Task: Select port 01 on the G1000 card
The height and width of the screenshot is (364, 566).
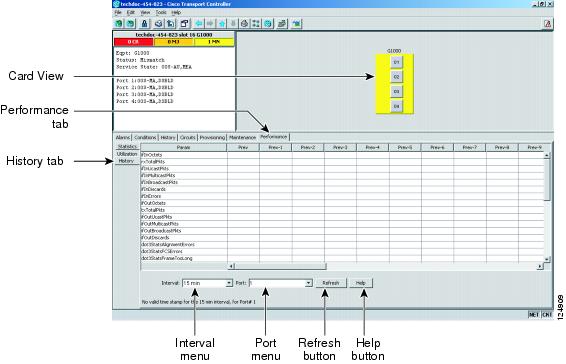Action: pyautogui.click(x=396, y=62)
